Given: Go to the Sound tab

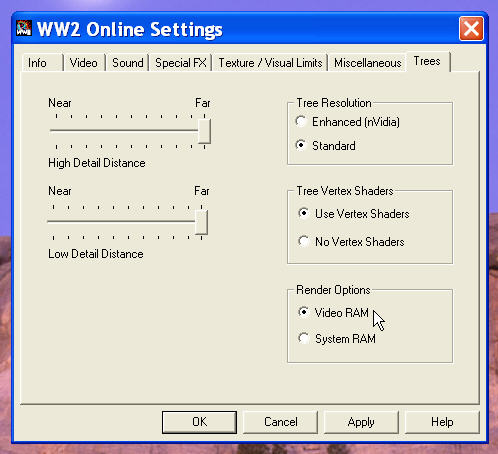Looking at the screenshot, I should [x=127, y=63].
